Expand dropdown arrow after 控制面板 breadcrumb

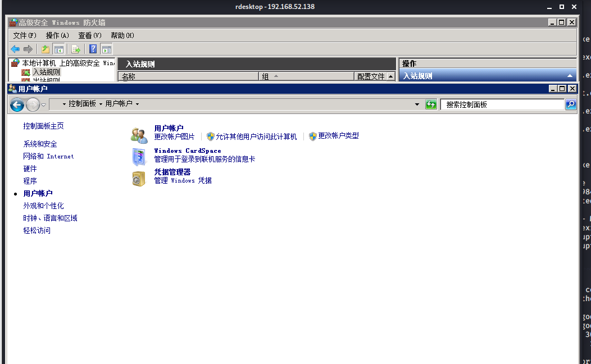[101, 104]
